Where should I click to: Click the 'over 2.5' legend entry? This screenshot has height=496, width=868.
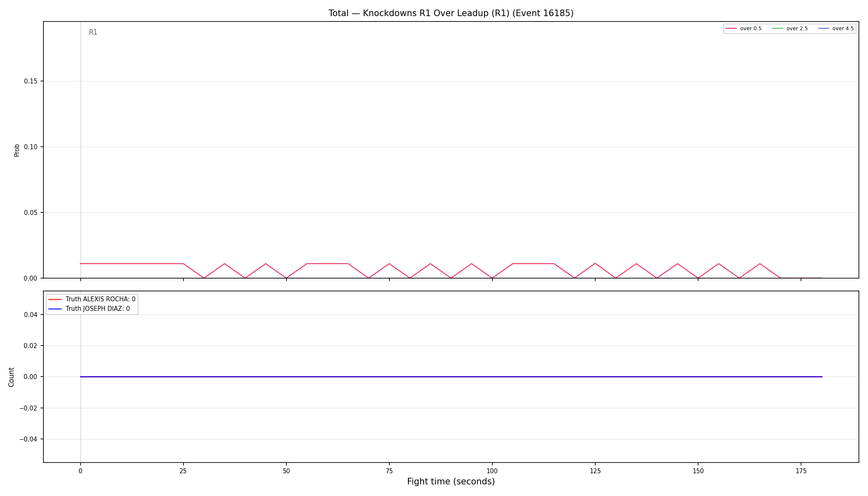click(x=790, y=29)
